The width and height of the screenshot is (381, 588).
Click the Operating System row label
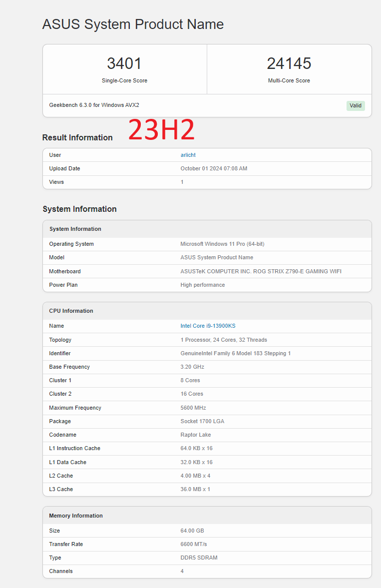click(x=71, y=244)
